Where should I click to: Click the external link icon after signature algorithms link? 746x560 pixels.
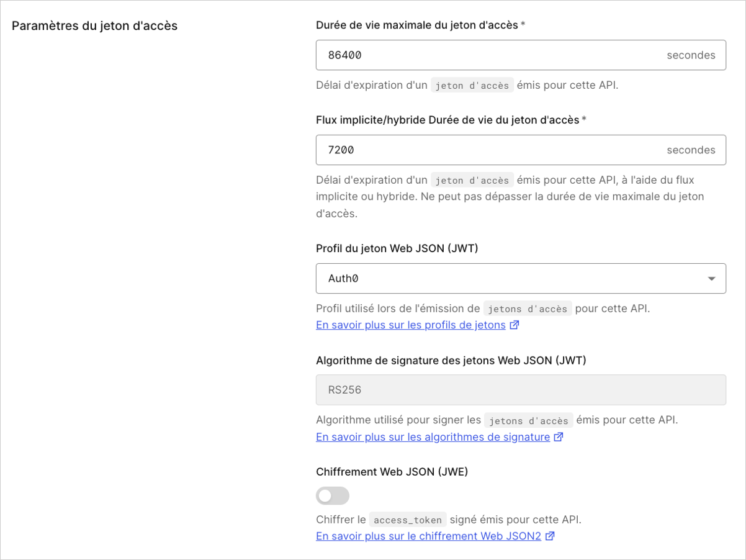tap(558, 437)
